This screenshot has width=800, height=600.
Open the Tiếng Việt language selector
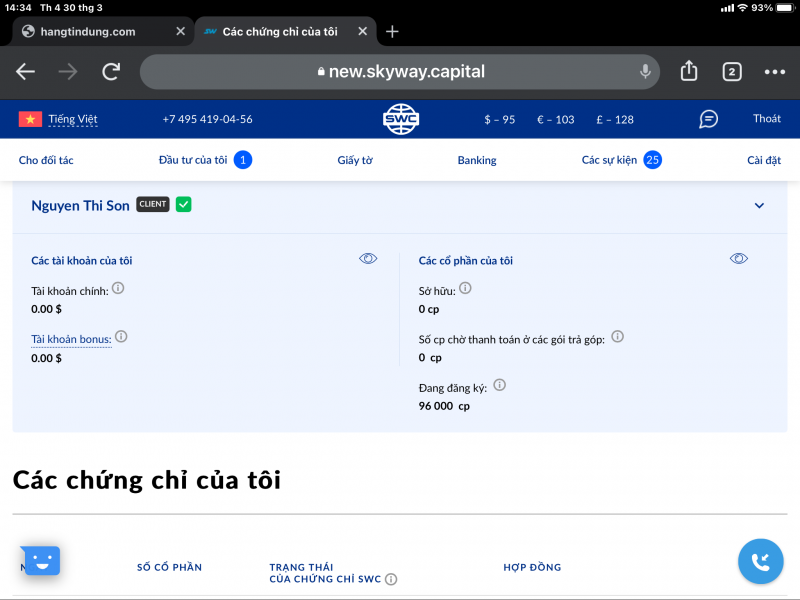58,119
